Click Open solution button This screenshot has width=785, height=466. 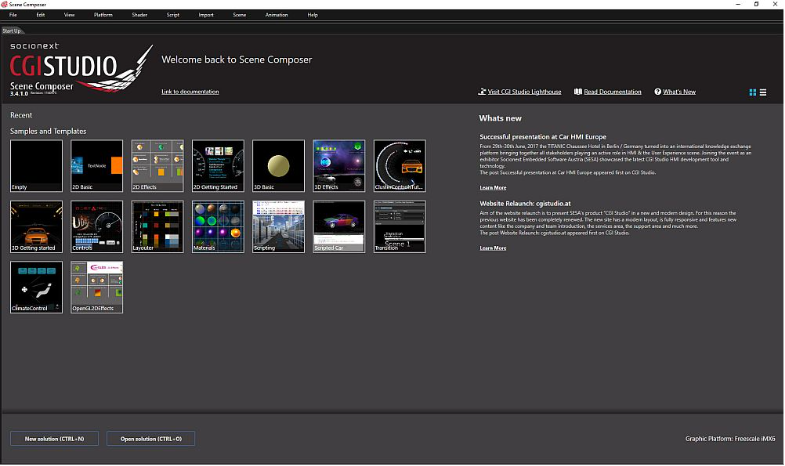(x=151, y=439)
